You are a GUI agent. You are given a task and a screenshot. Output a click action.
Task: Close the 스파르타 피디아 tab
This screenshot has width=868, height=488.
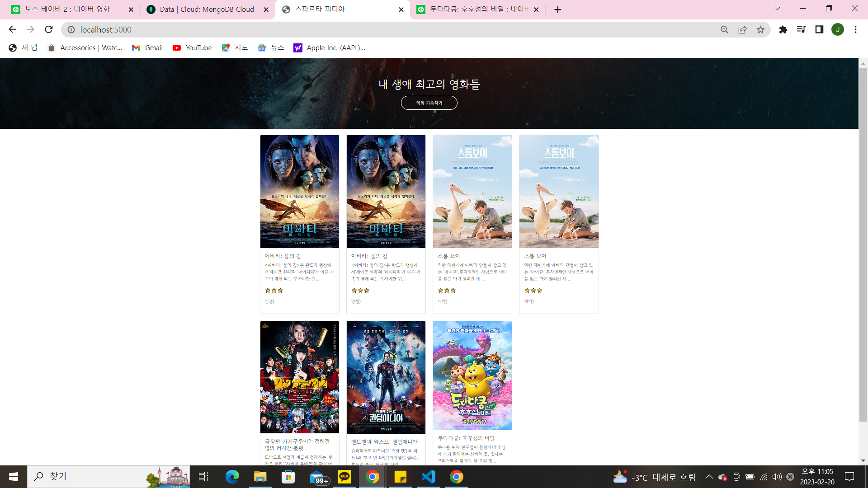pyautogui.click(x=401, y=9)
